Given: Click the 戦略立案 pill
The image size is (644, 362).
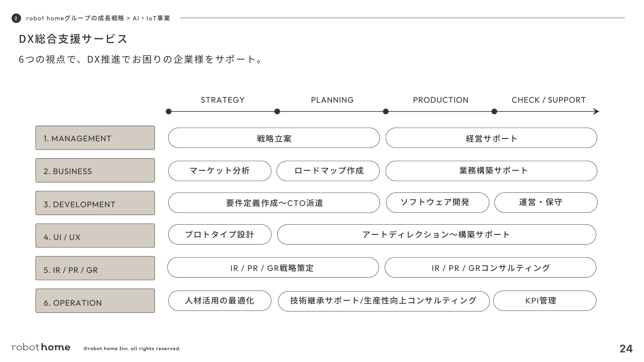Looking at the screenshot, I should (274, 138).
